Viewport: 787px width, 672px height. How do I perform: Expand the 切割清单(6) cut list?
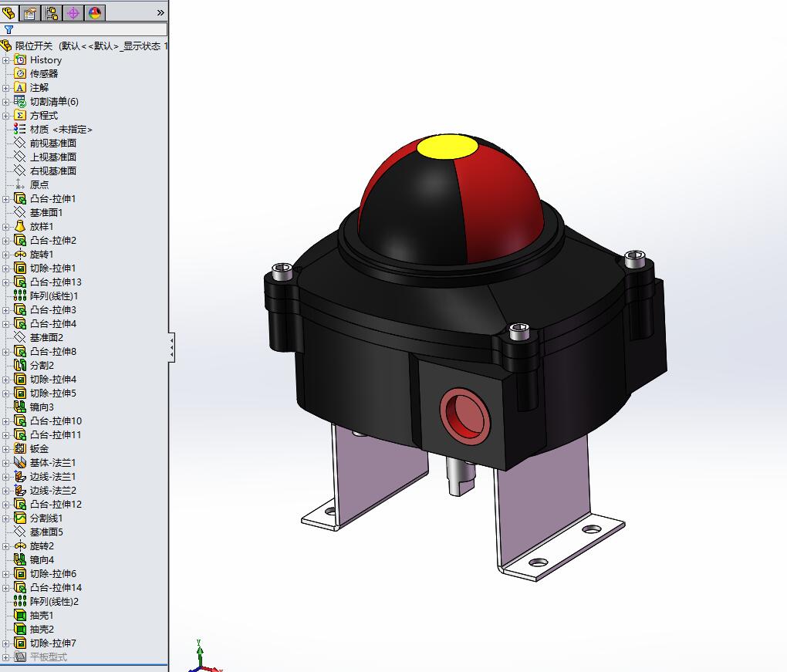[5, 102]
